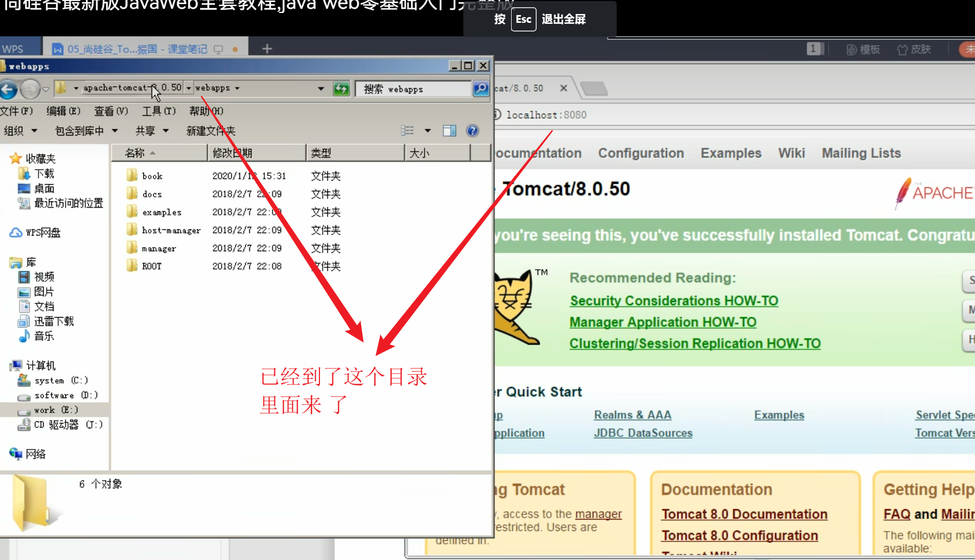
Task: Open the Configuration link in Tomcat page
Action: pyautogui.click(x=641, y=153)
